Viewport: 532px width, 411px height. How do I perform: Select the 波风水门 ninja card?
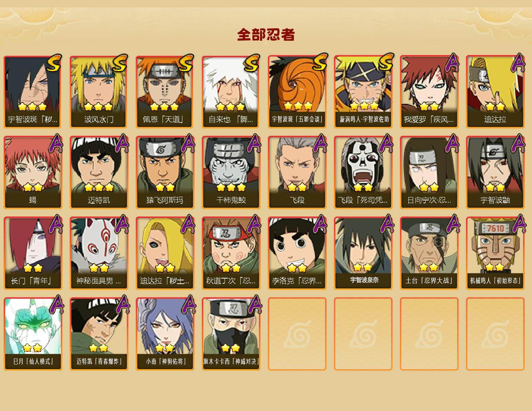99,92
